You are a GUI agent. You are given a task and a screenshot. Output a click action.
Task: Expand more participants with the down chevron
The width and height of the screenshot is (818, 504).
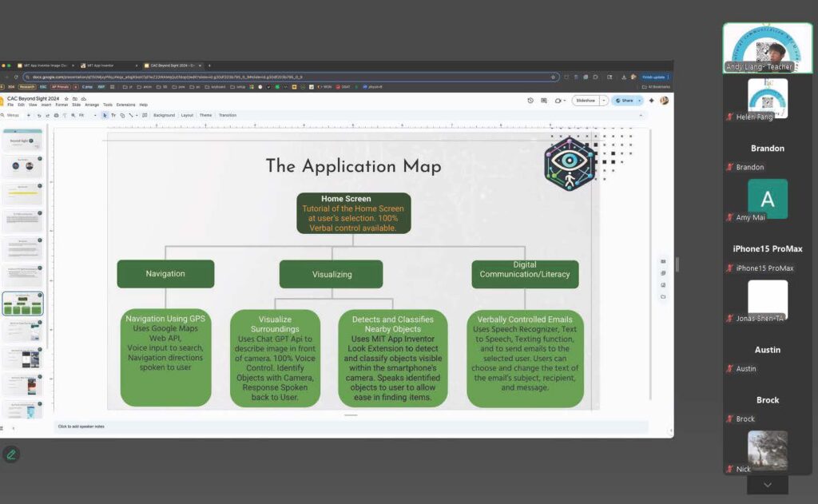[x=767, y=484]
